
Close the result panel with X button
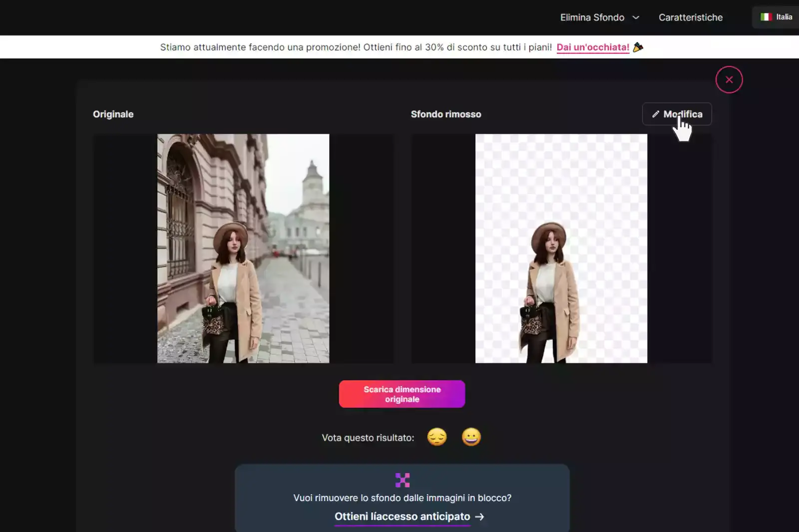coord(729,80)
